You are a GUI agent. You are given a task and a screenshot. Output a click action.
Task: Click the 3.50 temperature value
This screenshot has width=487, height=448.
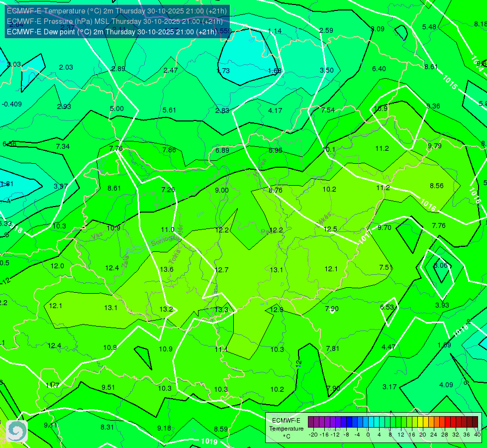(327, 70)
